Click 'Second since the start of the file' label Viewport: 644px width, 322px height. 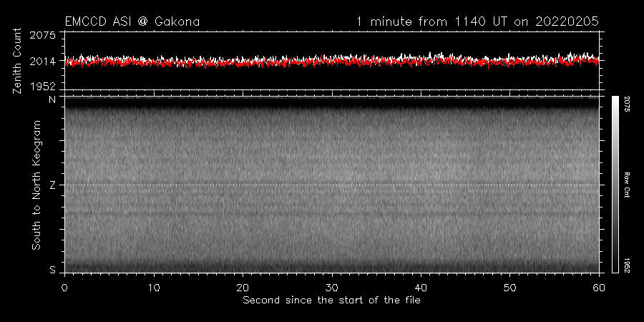pyautogui.click(x=332, y=301)
